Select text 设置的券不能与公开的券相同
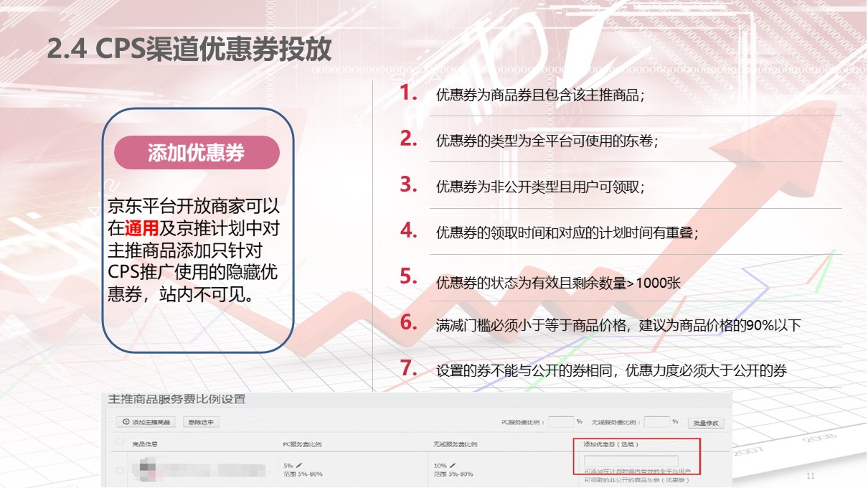868x488 pixels. 526,371
